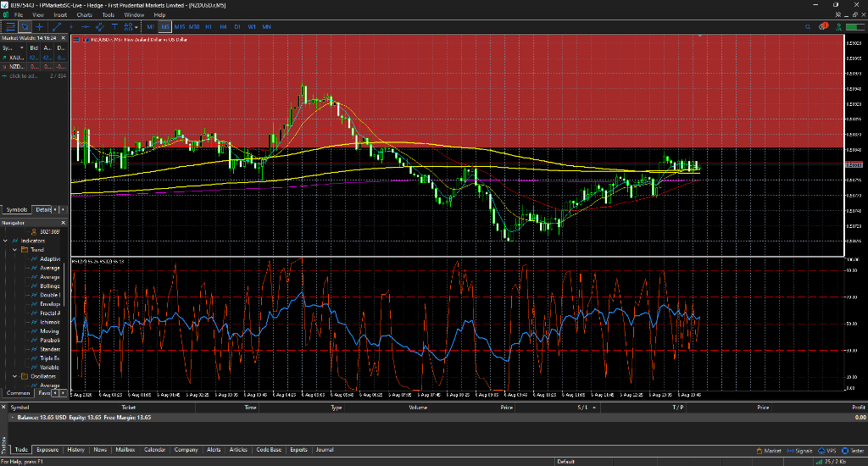
Task: Select the Ichimoku indicator item
Action: tap(50, 322)
